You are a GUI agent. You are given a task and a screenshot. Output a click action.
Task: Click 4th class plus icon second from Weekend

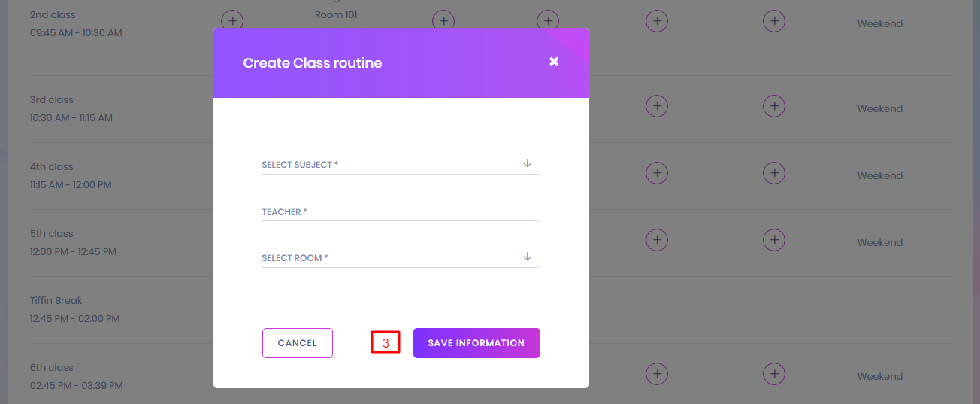click(x=657, y=173)
